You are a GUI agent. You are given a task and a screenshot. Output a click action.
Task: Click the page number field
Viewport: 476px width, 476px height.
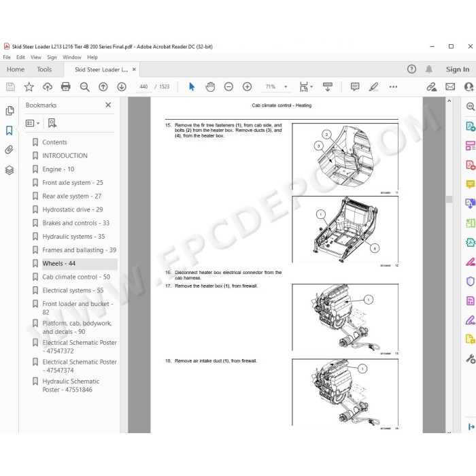point(143,87)
